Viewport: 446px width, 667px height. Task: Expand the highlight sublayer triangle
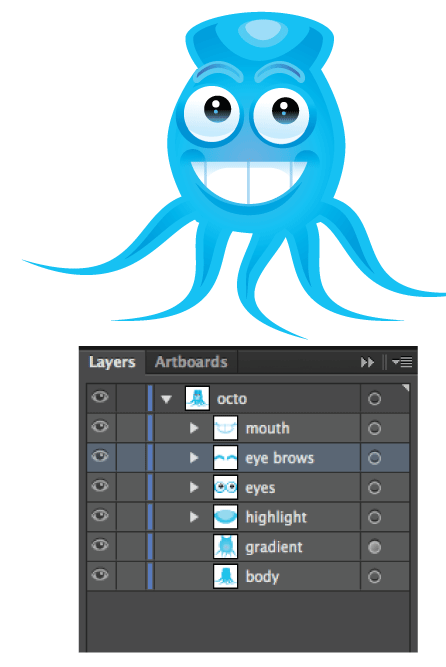click(194, 517)
